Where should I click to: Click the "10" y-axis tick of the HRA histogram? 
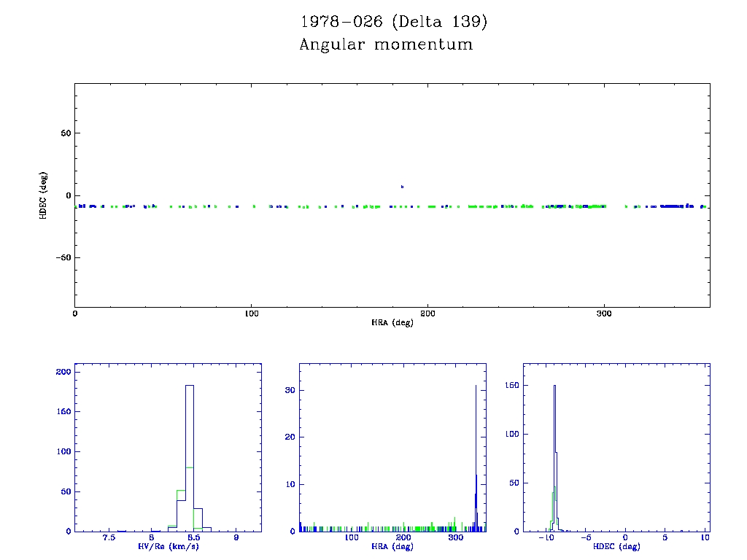pos(290,484)
